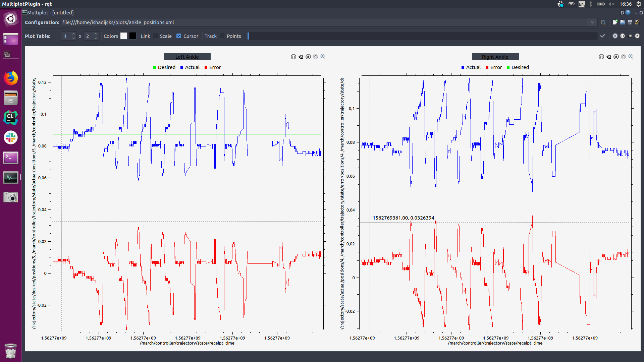The width and height of the screenshot is (644, 362).
Task: Save the current configuration
Action: coord(630,22)
